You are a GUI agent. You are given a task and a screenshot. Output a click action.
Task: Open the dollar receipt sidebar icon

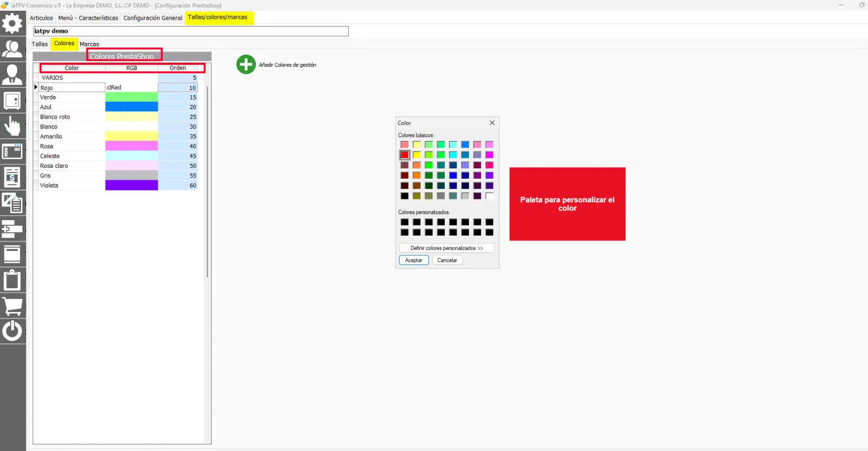(12, 177)
